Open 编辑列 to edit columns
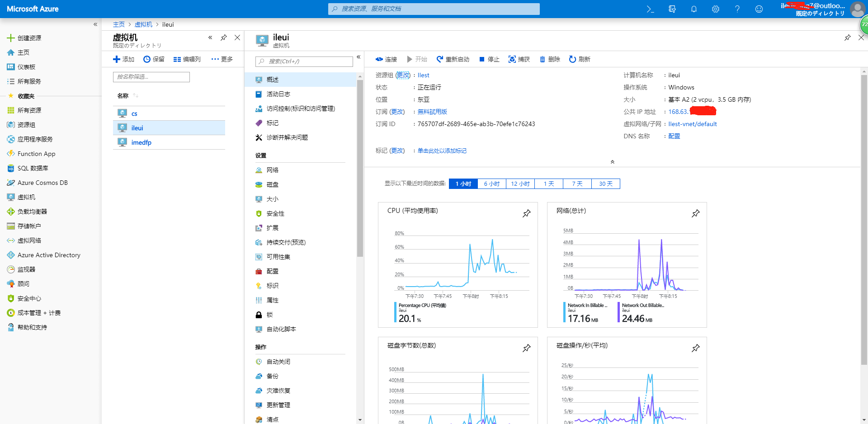This screenshot has height=424, width=868. point(187,59)
